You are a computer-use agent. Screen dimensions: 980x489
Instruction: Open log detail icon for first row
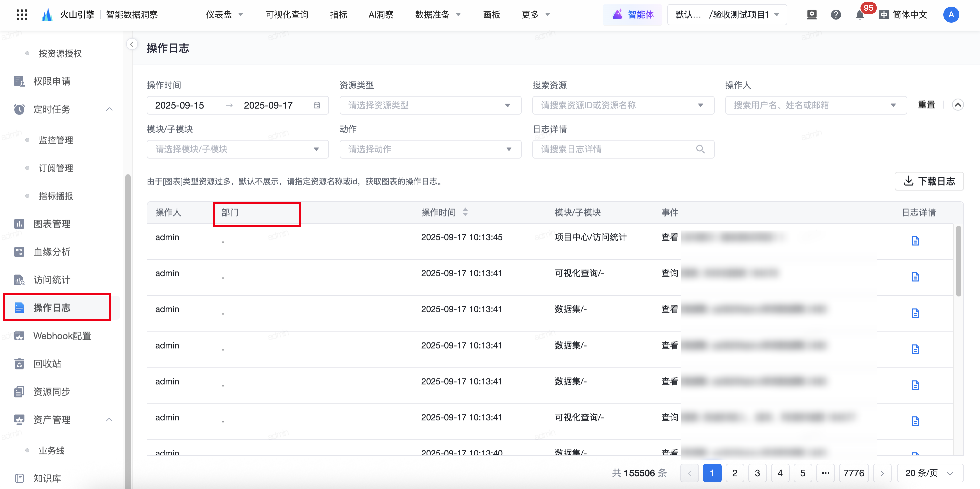[915, 241]
